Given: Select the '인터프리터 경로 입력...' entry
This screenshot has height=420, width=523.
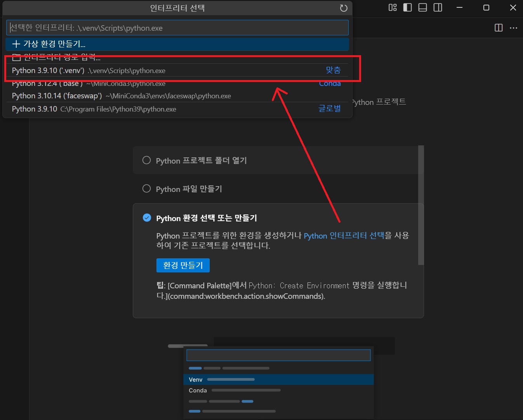Looking at the screenshot, I should [x=62, y=58].
